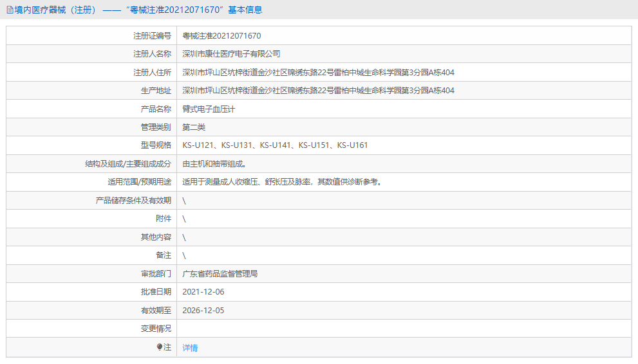Select product name 臂式电子血压计

[x=209, y=109]
